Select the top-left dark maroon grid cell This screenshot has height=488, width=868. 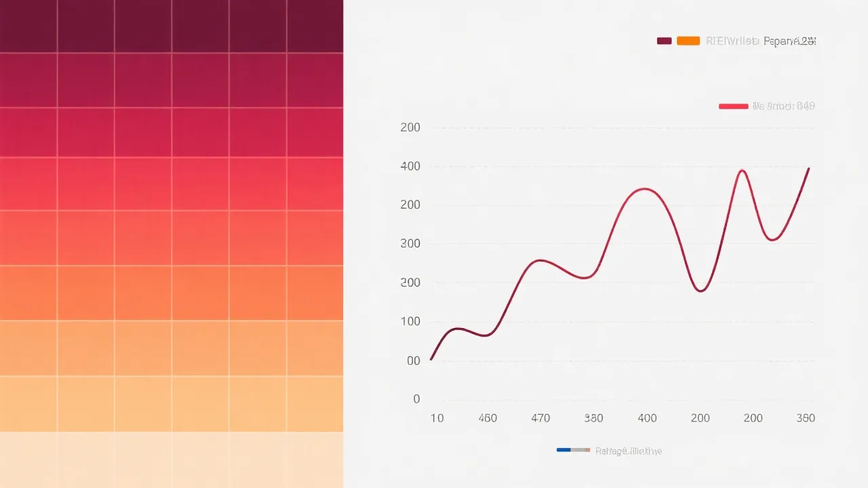[28, 26]
